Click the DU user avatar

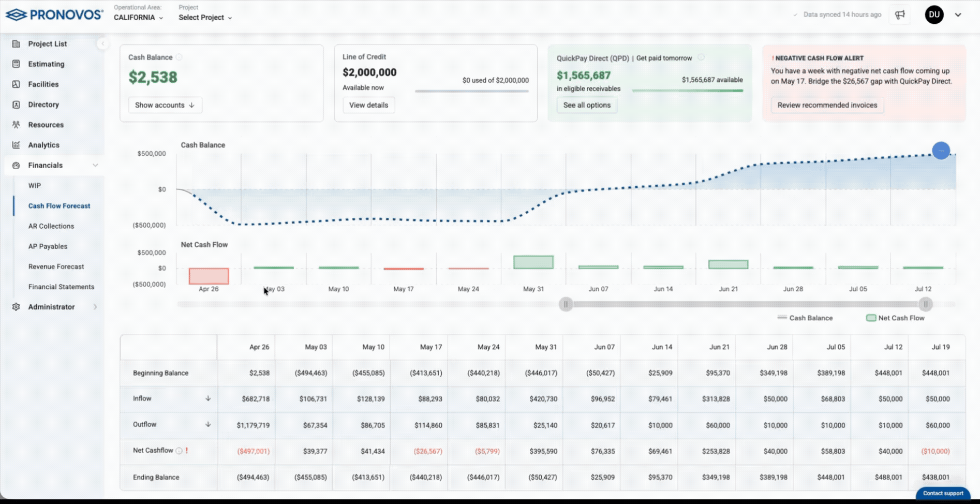pos(934,14)
